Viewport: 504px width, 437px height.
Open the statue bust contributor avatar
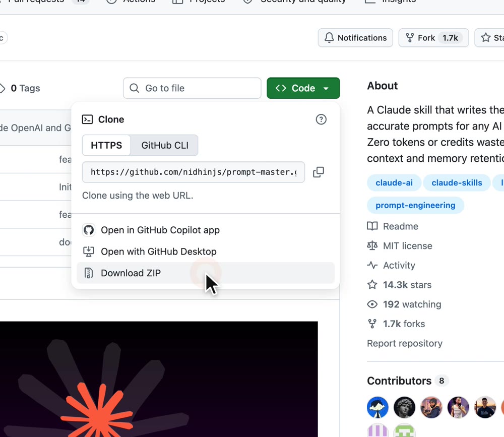point(404,407)
